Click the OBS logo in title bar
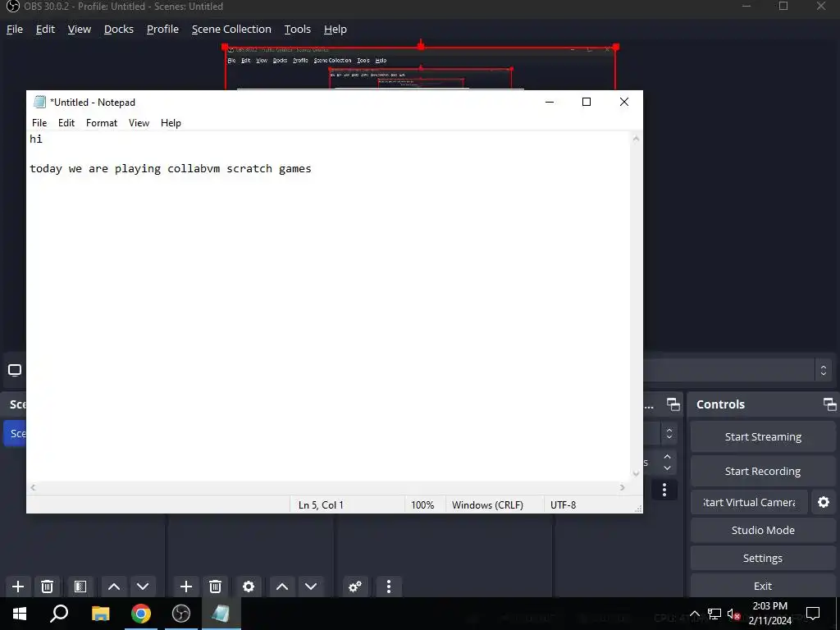 tap(13, 7)
